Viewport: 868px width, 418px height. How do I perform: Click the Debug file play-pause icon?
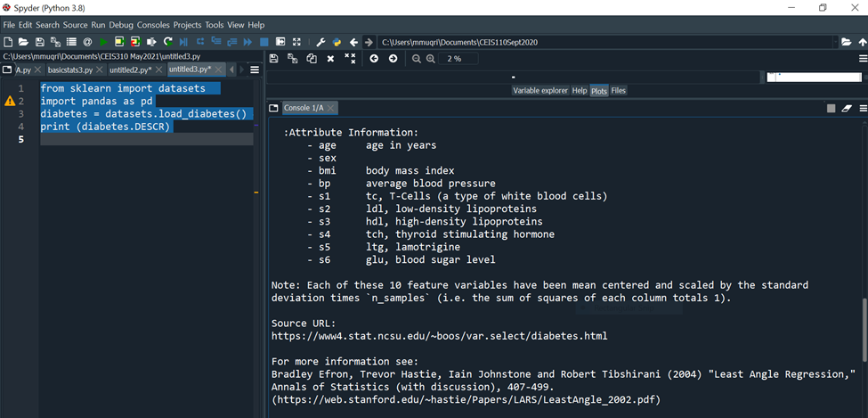tap(183, 42)
